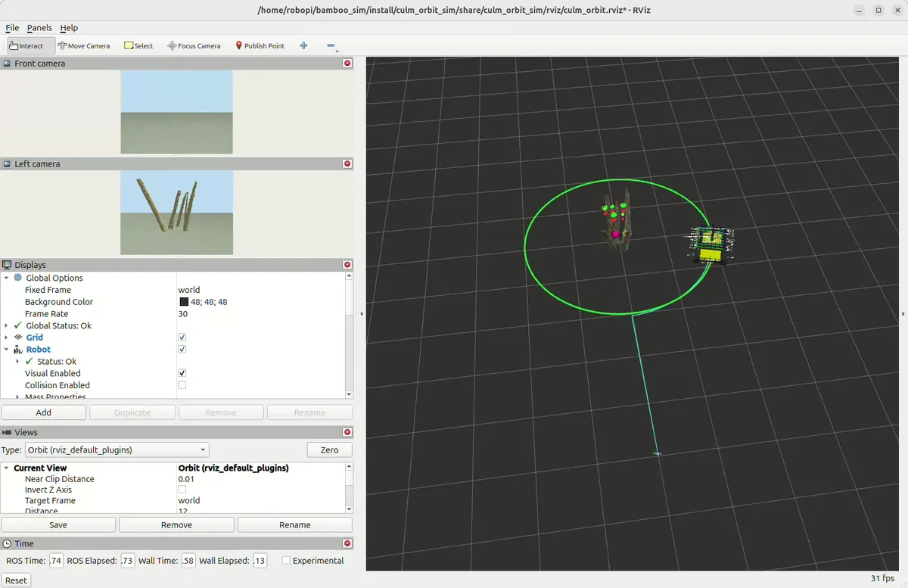This screenshot has width=908, height=588.
Task: Click the Near Clip Distance value '0.01'
Action: coord(186,479)
